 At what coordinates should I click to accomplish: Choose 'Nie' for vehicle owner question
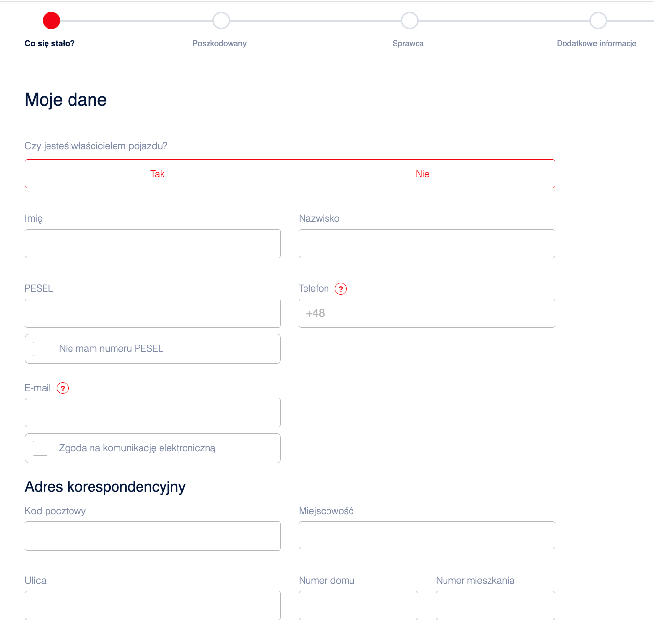[422, 174]
